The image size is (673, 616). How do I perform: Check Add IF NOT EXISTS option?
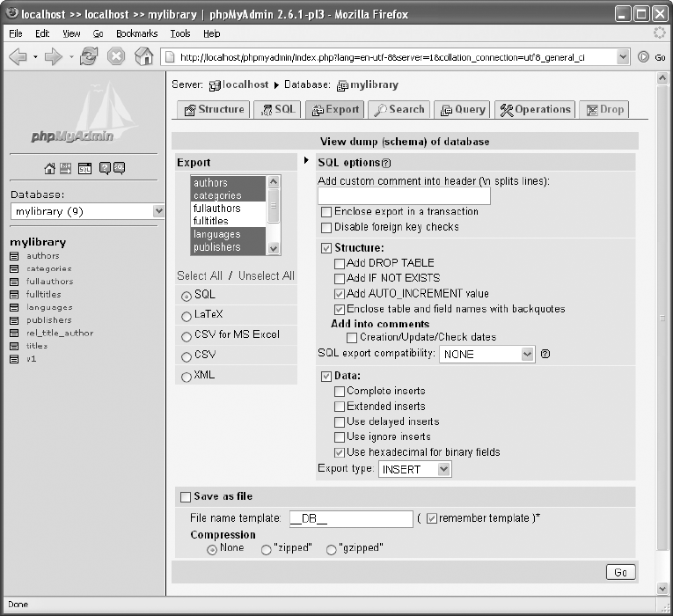click(x=339, y=279)
